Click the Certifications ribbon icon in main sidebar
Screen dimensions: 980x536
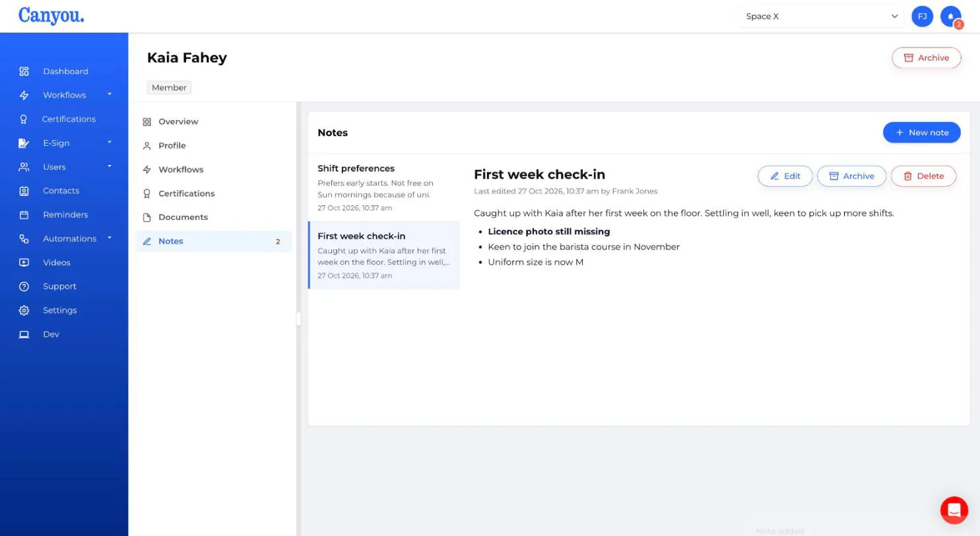point(24,119)
